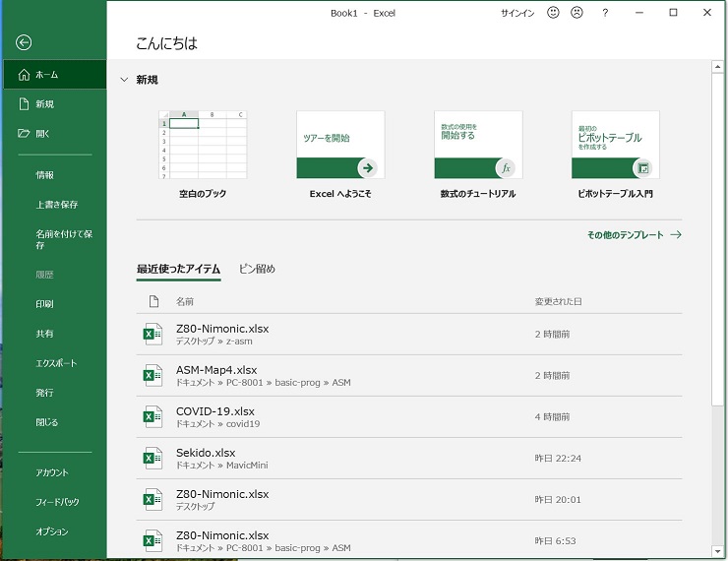Click the scrollbar down arrow

(717, 551)
